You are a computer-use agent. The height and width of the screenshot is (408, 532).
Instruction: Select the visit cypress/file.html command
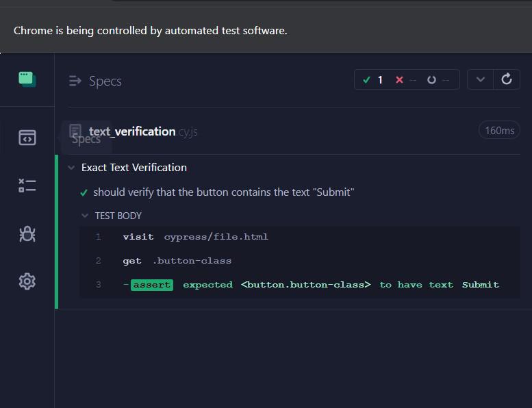tap(195, 237)
